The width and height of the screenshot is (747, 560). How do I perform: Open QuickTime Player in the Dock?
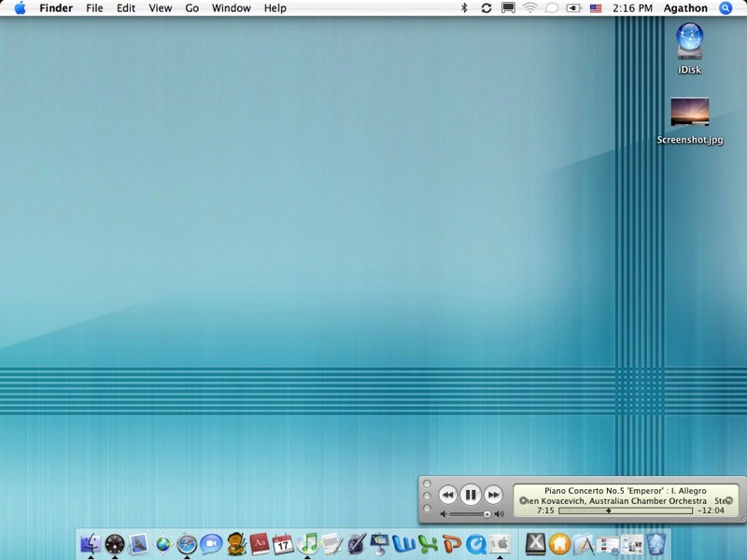(476, 543)
